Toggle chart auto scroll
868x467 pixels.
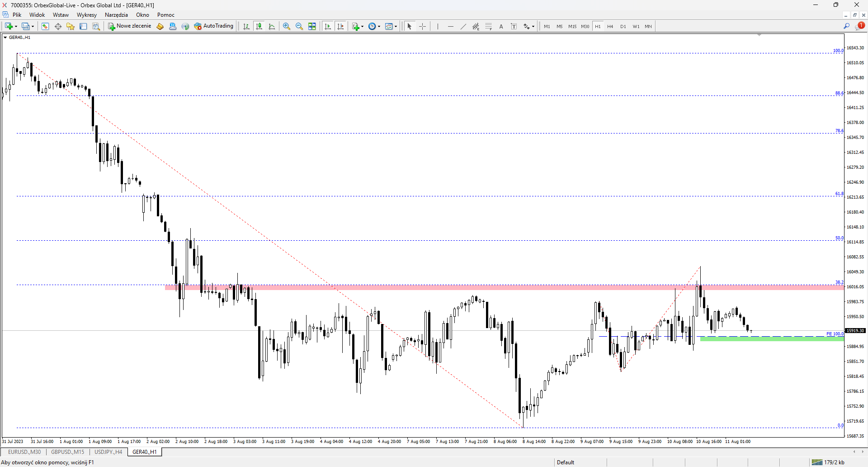click(328, 26)
